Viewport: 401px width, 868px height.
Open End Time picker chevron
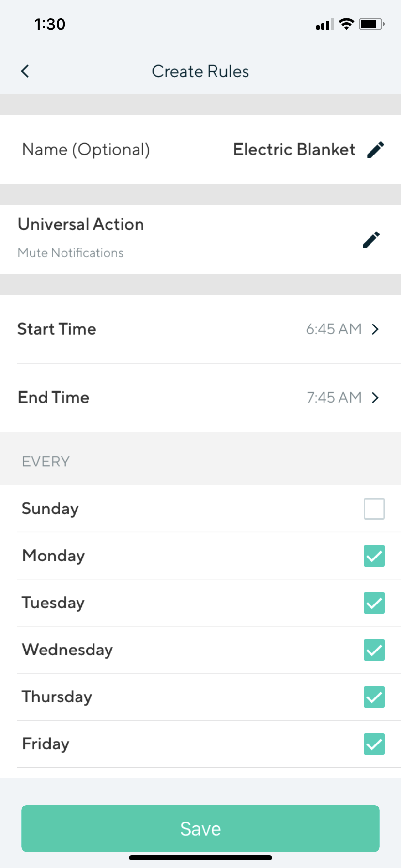point(375,398)
